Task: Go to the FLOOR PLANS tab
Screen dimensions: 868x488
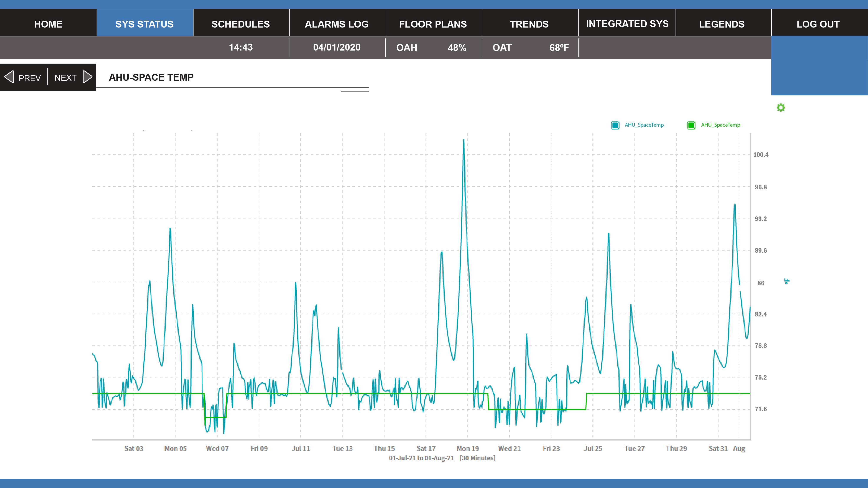Action: coord(433,24)
